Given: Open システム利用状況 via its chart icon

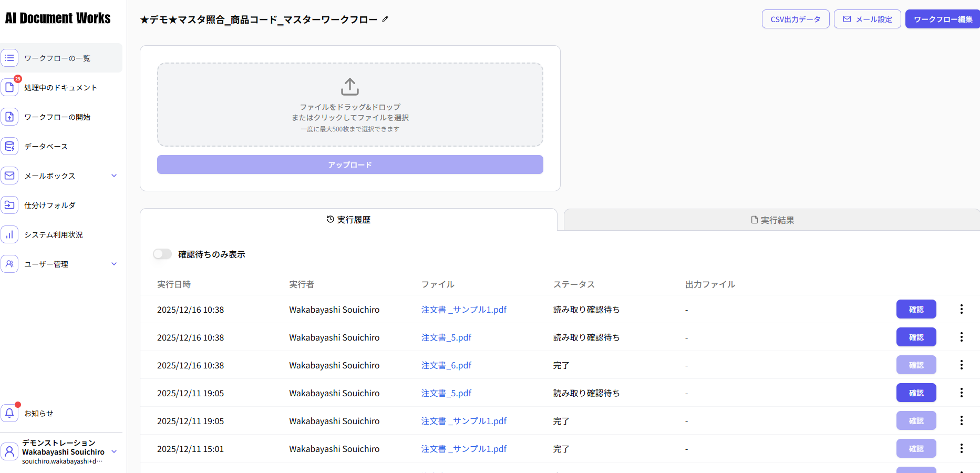Looking at the screenshot, I should [x=9, y=234].
